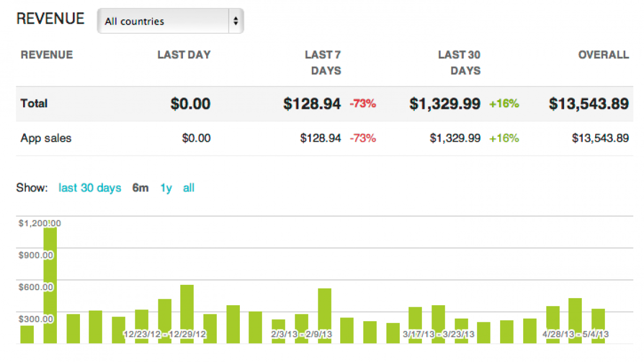
Task: Click the LAST 7 DAYS column header
Action: click(323, 62)
